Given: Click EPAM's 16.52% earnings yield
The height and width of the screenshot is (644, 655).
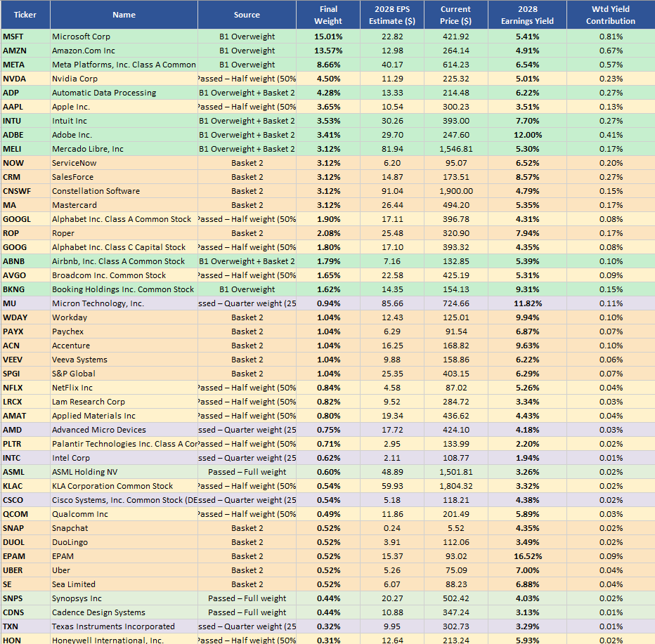Looking at the screenshot, I should (527, 556).
